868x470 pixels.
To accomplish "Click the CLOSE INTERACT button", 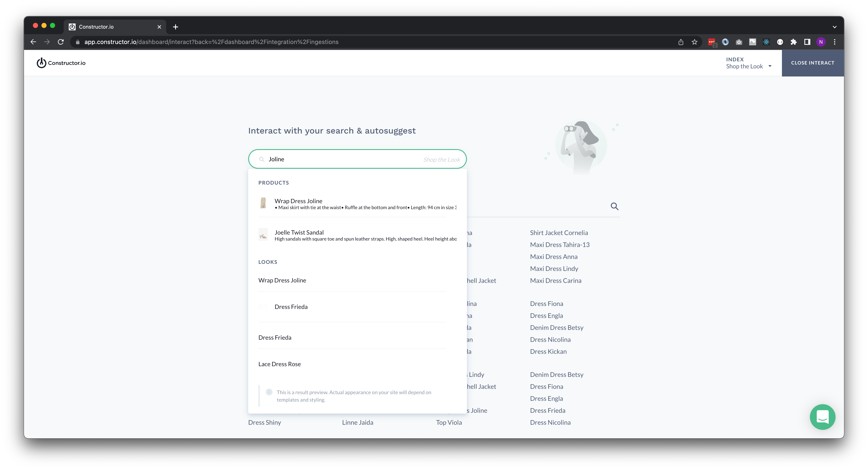I will pos(812,63).
